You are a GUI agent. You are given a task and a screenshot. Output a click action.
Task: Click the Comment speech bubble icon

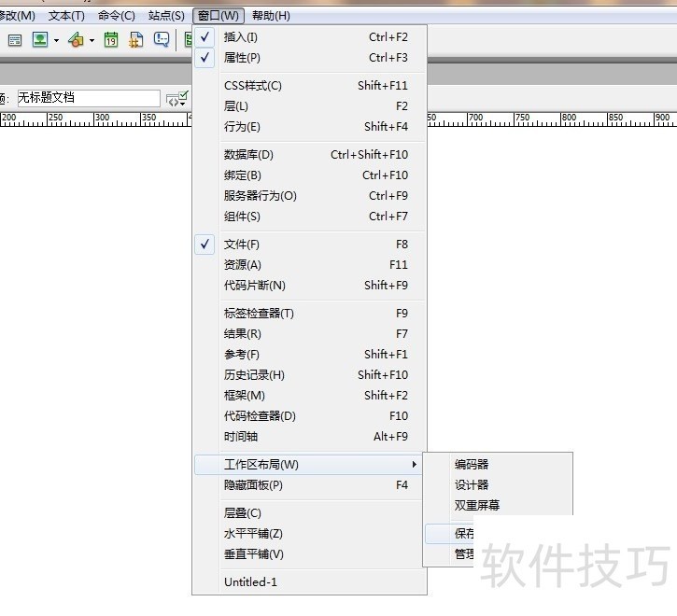point(162,40)
